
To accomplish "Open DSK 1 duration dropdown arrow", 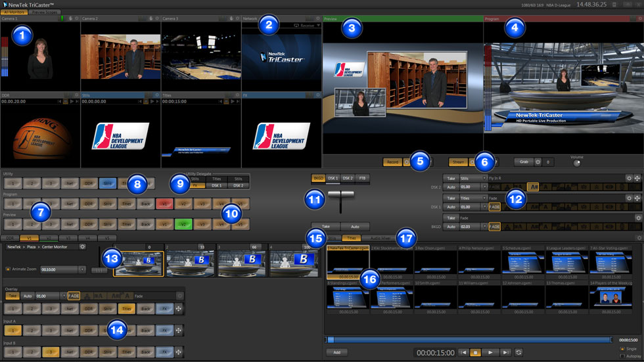I will pyautogui.click(x=484, y=207).
